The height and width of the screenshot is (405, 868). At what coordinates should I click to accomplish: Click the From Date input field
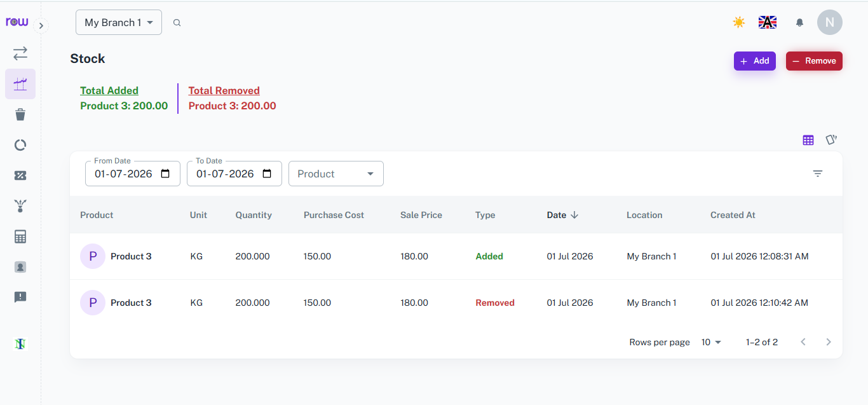click(x=133, y=174)
